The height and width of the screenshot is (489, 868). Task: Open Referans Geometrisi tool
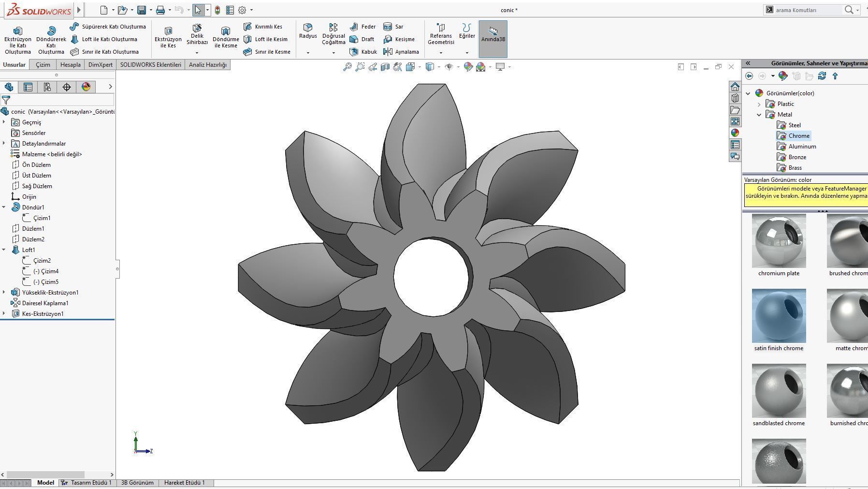point(441,34)
